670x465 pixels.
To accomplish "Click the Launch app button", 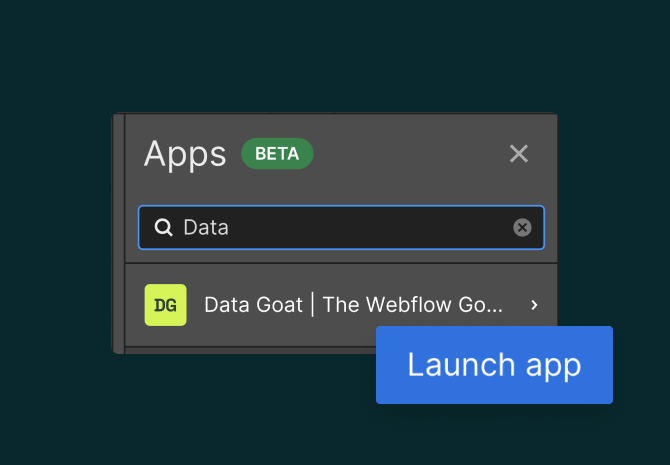I will coord(494,365).
